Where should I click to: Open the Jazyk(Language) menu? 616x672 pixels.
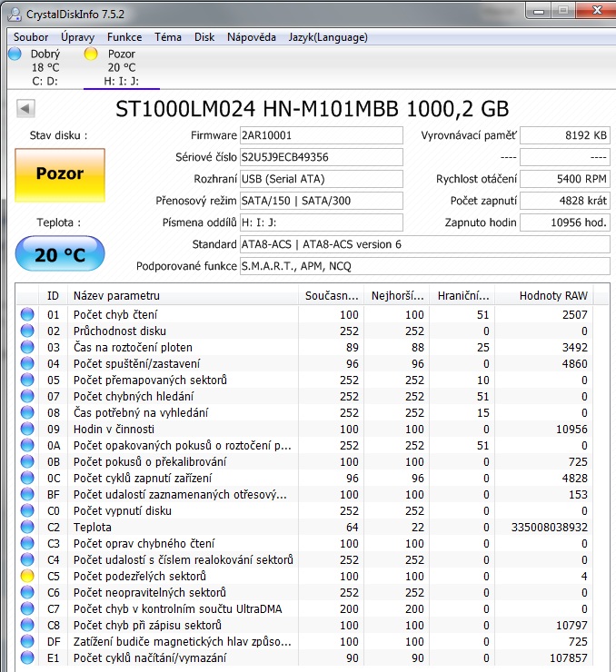[328, 37]
